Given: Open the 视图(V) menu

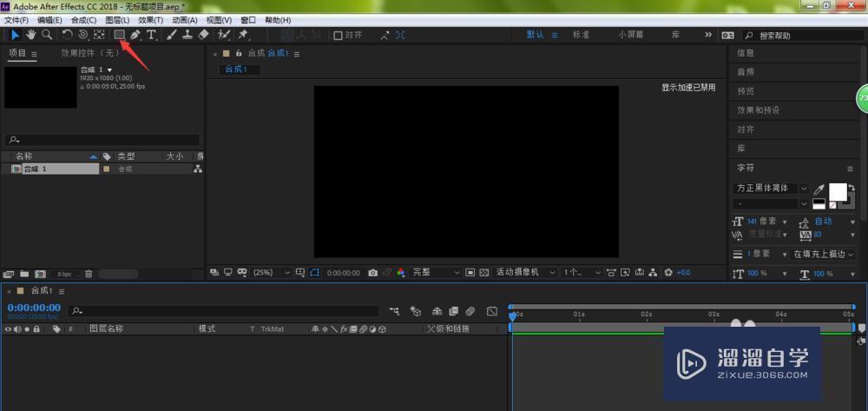Looking at the screenshot, I should tap(219, 20).
